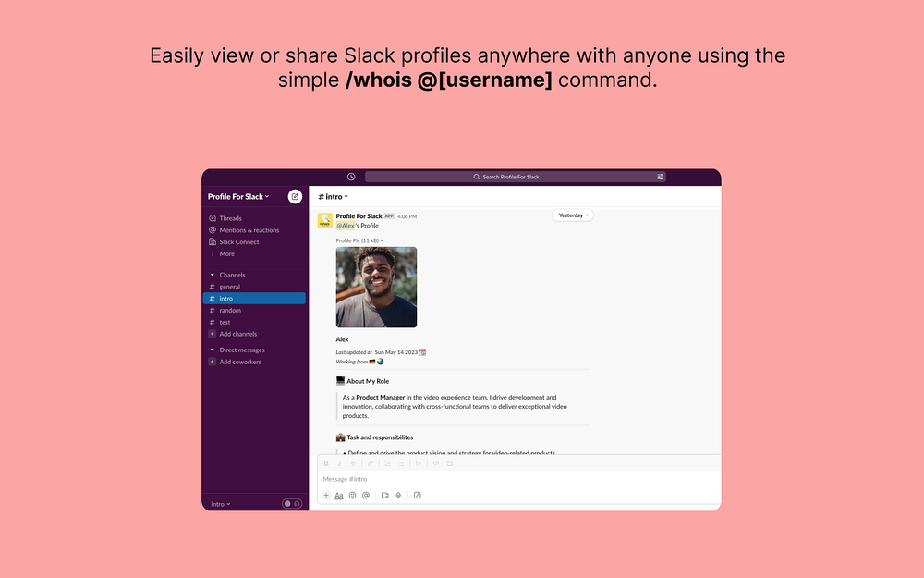Click the bold 'Product Manager' text
Viewport: 924px width, 578px height.
pos(380,397)
